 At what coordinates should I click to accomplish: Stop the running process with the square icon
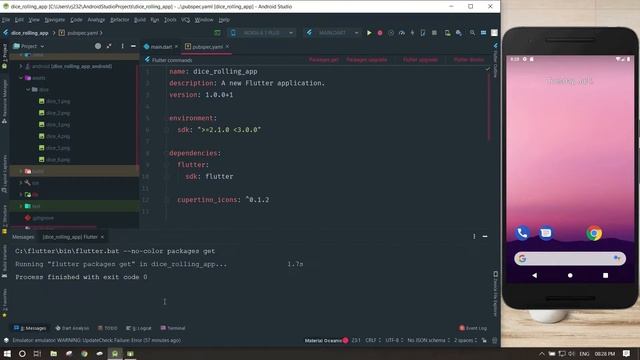[434, 33]
